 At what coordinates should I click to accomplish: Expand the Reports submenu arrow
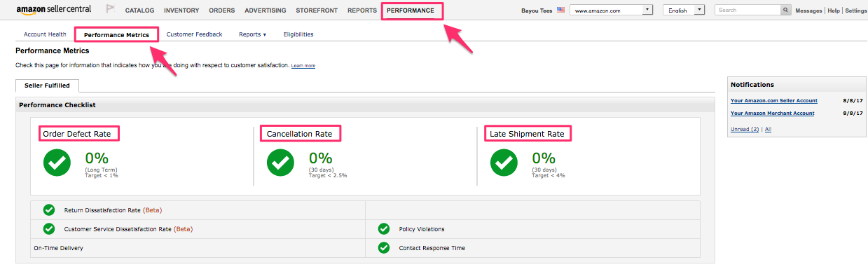click(x=265, y=34)
